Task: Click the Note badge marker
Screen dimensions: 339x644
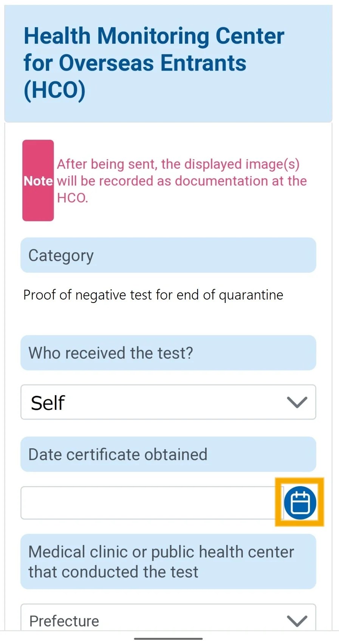Action: pos(38,181)
